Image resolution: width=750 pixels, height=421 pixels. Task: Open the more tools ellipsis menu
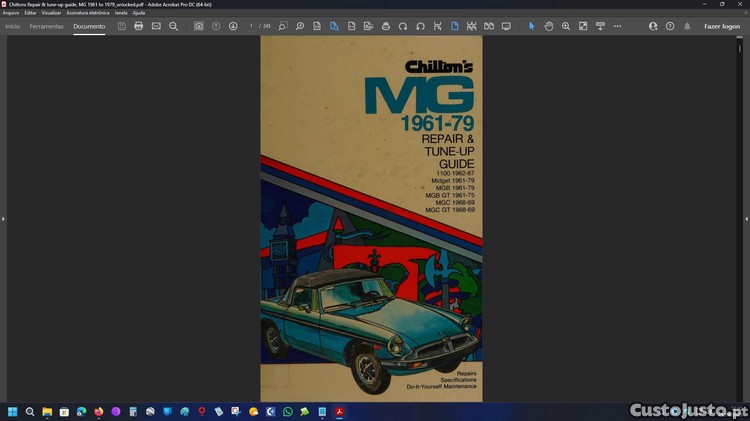(617, 26)
